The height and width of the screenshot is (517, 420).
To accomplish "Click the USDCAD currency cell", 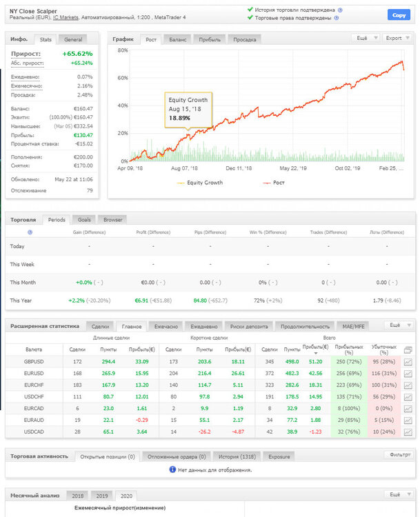I will 34,432.
